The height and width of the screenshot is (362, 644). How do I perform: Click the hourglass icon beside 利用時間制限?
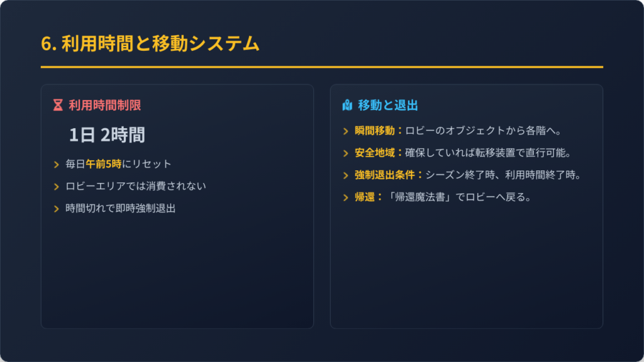click(58, 105)
